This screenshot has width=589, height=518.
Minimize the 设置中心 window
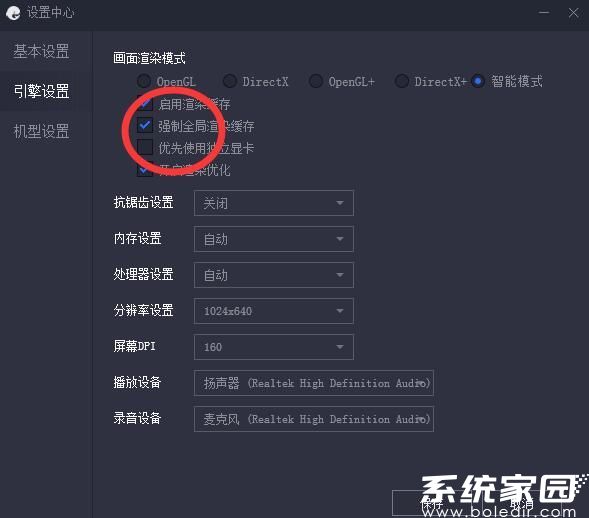pos(544,13)
